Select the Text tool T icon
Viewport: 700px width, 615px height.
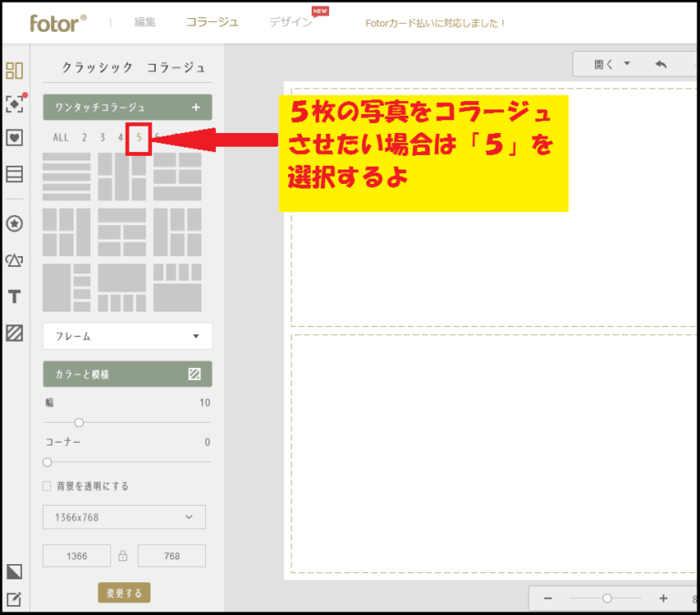click(15, 297)
